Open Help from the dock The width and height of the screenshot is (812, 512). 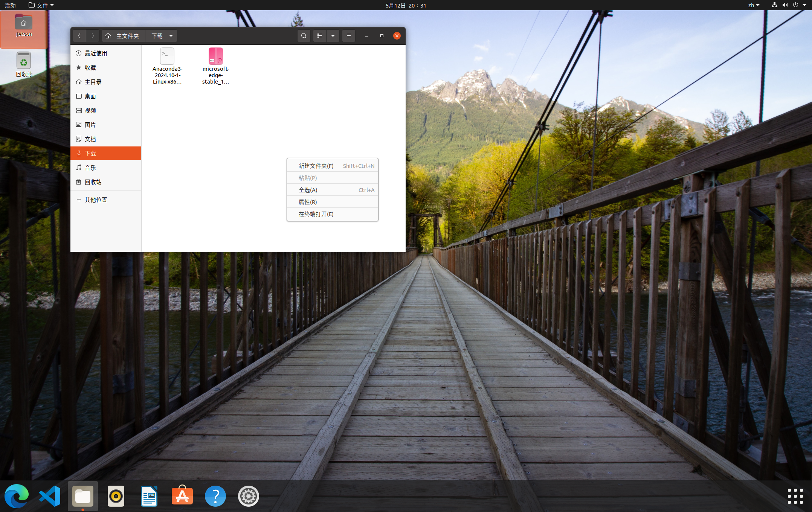215,496
